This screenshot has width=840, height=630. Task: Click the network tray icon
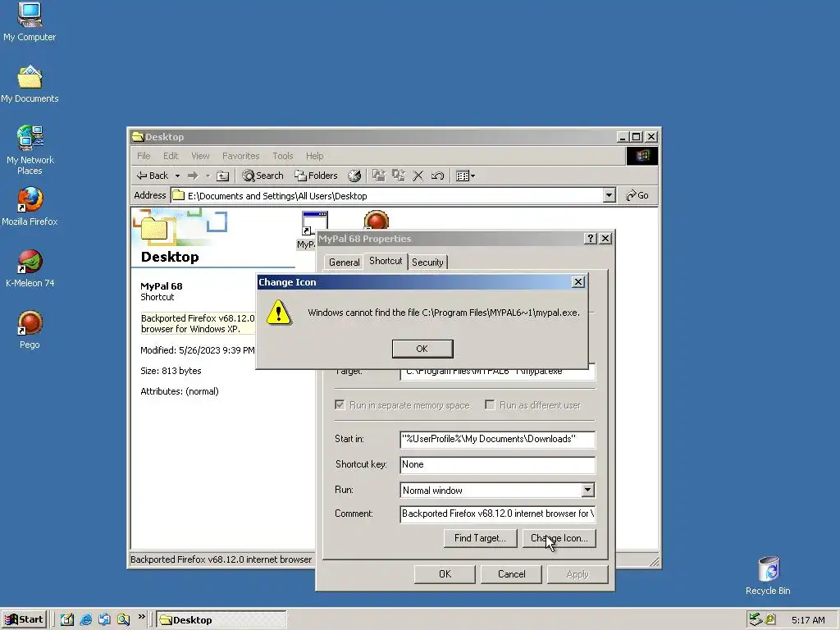click(756, 619)
